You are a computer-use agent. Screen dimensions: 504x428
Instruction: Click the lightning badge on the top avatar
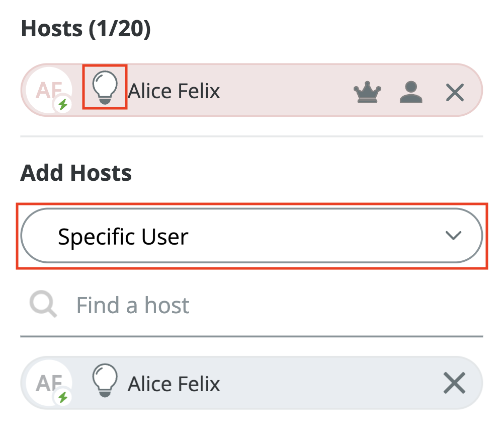pos(63,105)
